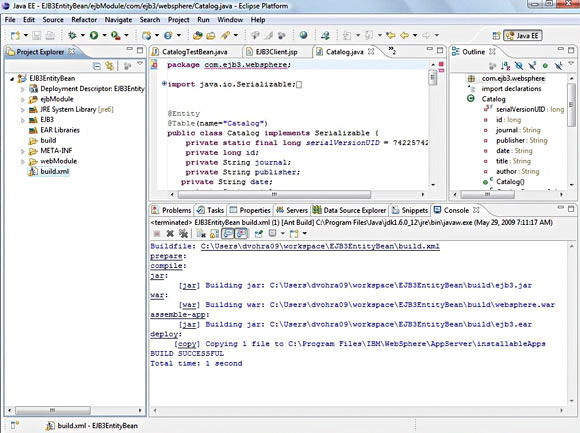Open the Window menu
This screenshot has height=433, width=580.
(230, 20)
